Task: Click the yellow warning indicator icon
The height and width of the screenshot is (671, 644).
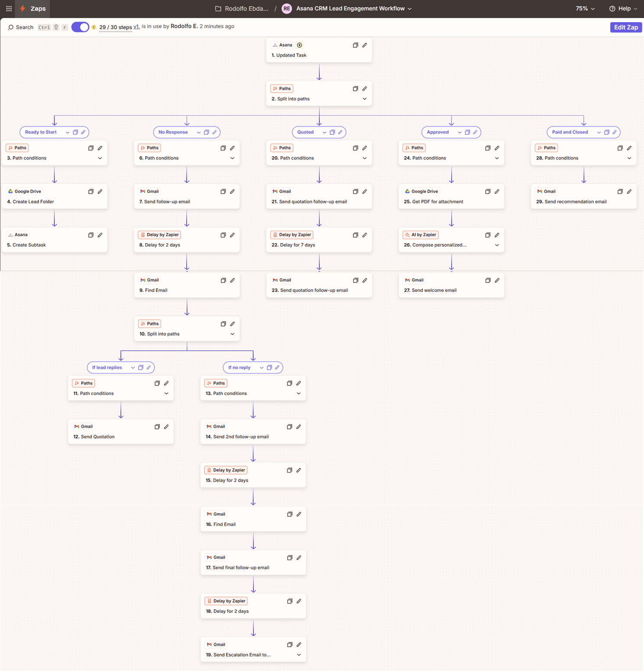Action: 94,27
